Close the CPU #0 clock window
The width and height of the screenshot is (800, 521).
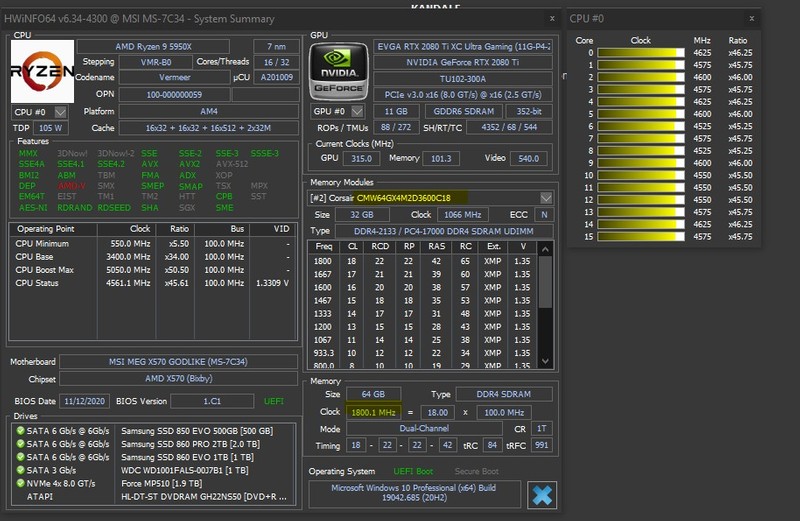[x=752, y=18]
